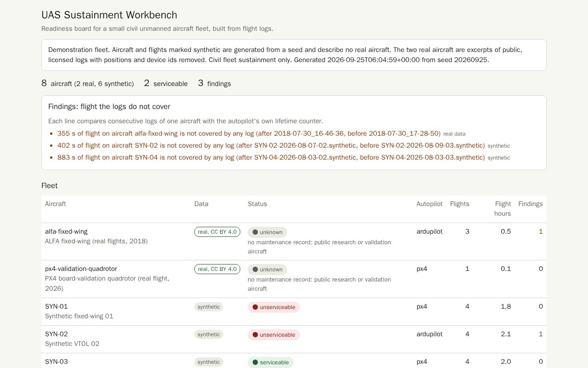Click the 'unserviceable' status pill for SYN-02
Screen dimensions: 588x368
(x=274, y=335)
